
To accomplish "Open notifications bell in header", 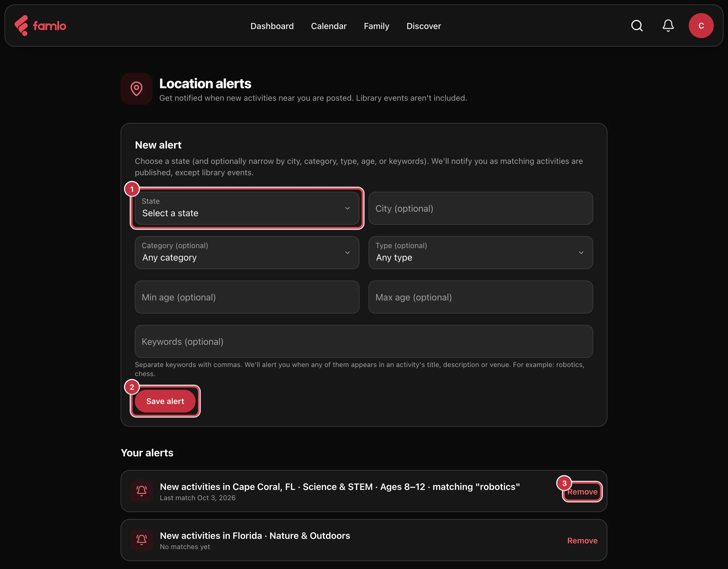I will pos(668,26).
